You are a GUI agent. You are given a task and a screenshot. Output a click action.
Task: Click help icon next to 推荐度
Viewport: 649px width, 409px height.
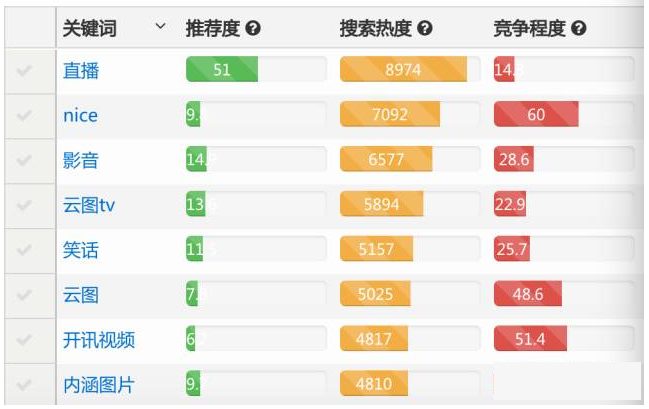click(253, 29)
